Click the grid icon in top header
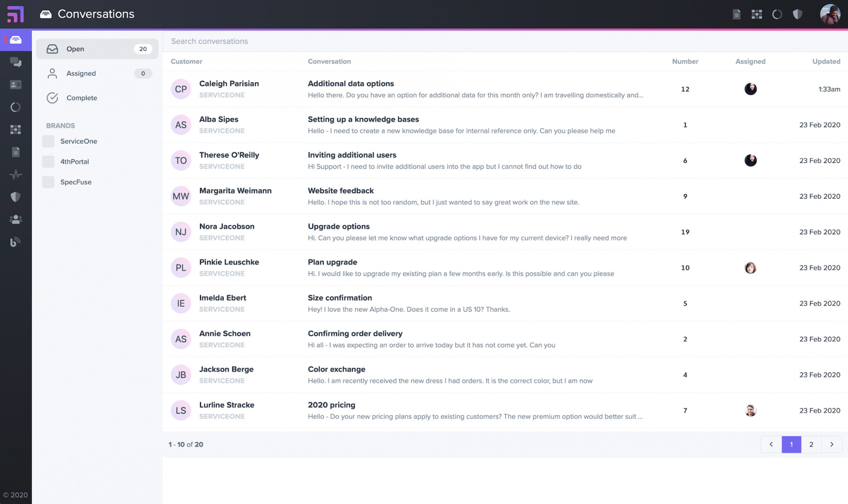Image resolution: width=848 pixels, height=504 pixels. pos(757,14)
